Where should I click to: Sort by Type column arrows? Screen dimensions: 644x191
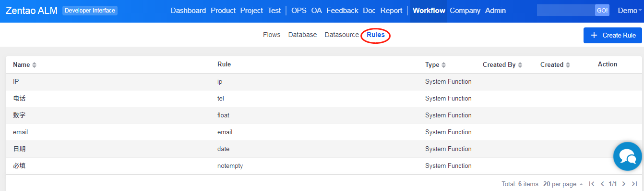click(443, 65)
